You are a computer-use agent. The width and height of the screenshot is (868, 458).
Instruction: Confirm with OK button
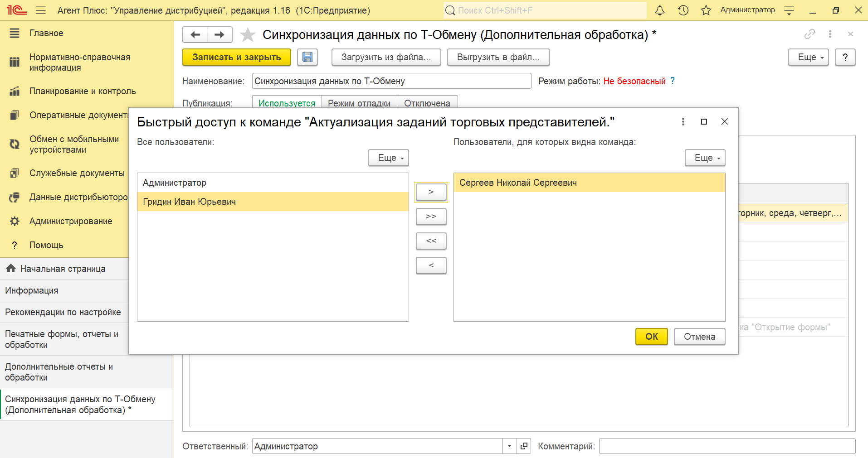tap(652, 337)
